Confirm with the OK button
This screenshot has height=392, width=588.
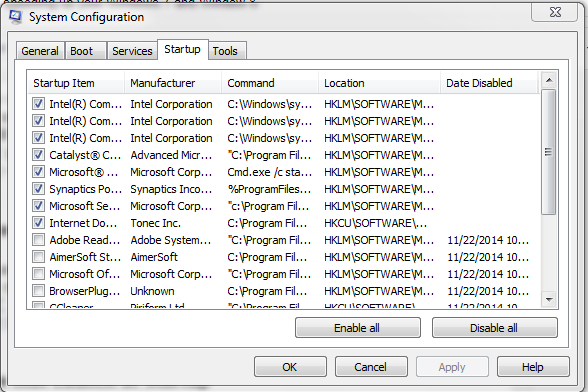click(290, 366)
